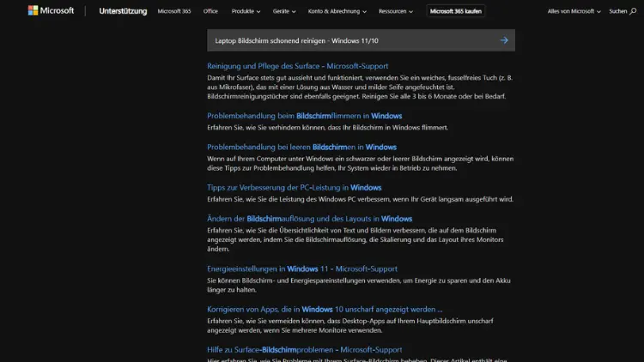Viewport: 644px width, 362px height.
Task: Open Office in top navigation
Action: click(210, 11)
